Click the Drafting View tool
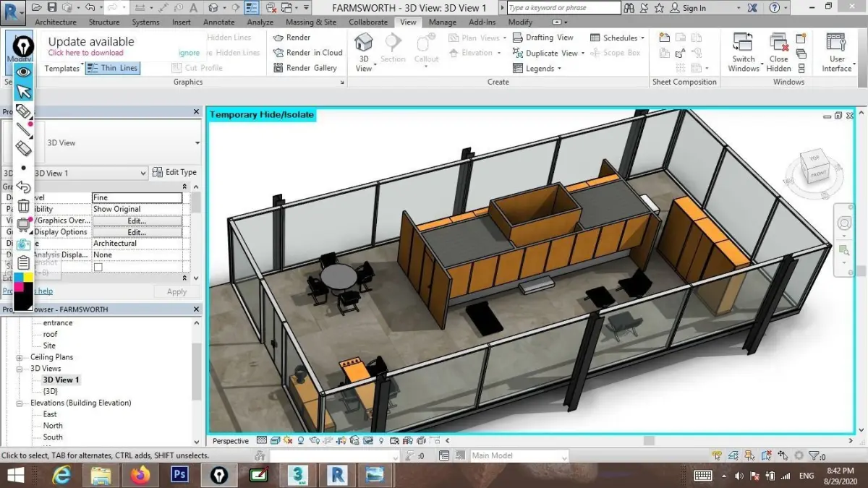This screenshot has width=868, height=488. 543,38
